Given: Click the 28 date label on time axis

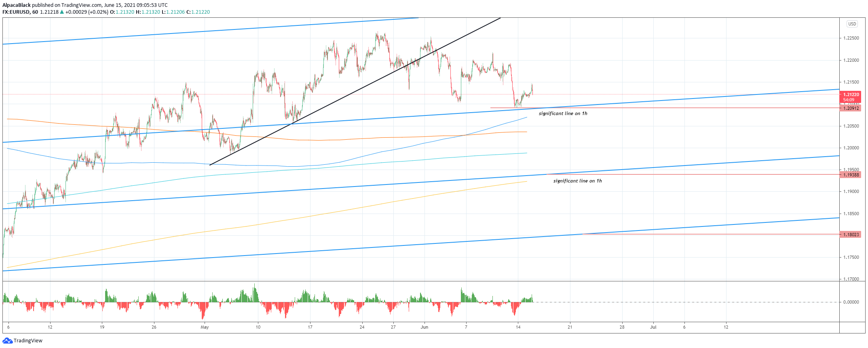Looking at the screenshot, I should (x=622, y=327).
